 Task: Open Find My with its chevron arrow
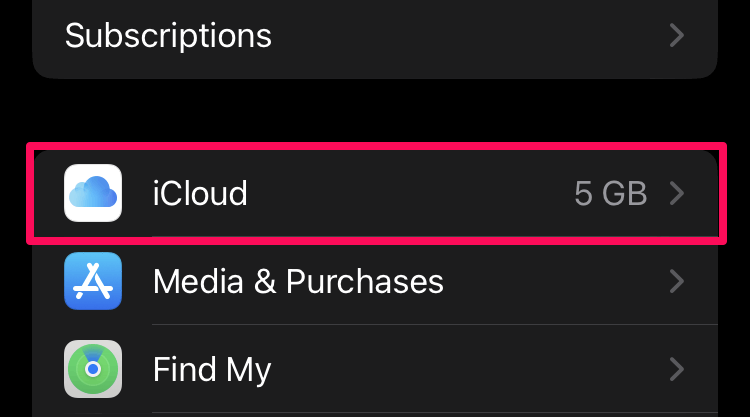pyautogui.click(x=677, y=369)
